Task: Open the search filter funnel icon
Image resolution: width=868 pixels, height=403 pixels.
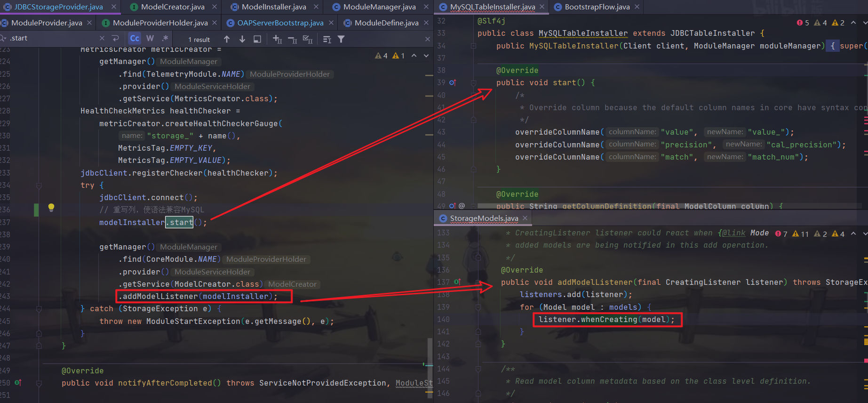Action: tap(341, 39)
